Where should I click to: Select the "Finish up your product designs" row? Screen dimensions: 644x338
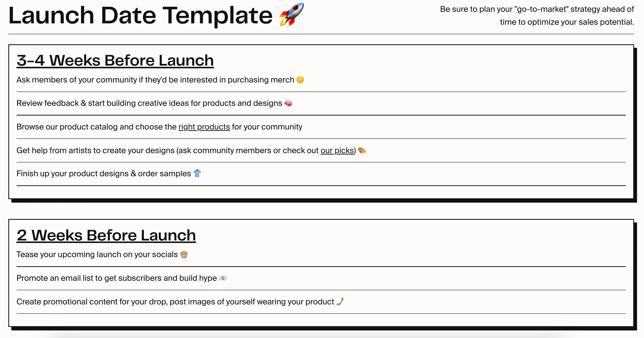(x=103, y=174)
